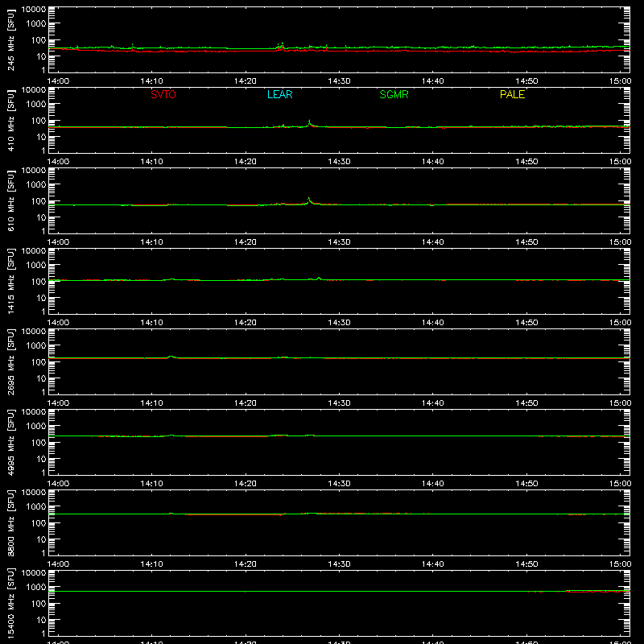644x644 pixels.
Task: Select the 410 MHz [SFU] axis title
Action: tap(11, 120)
